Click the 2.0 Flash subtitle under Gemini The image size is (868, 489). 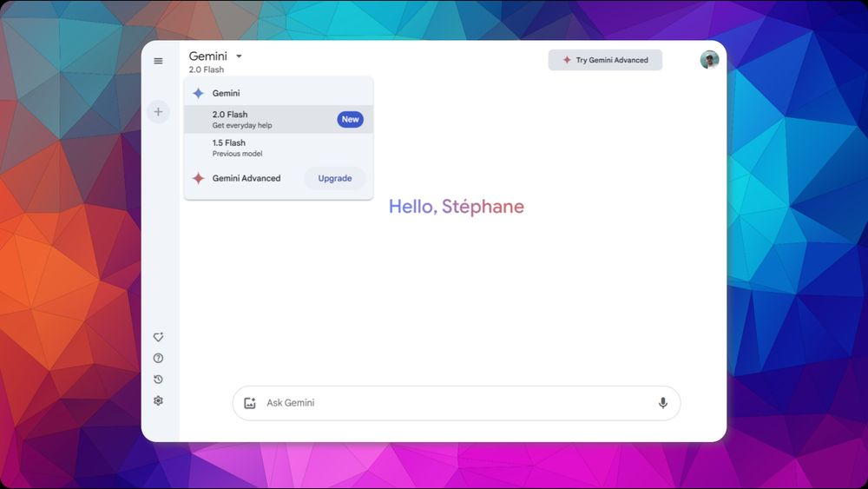tap(207, 69)
